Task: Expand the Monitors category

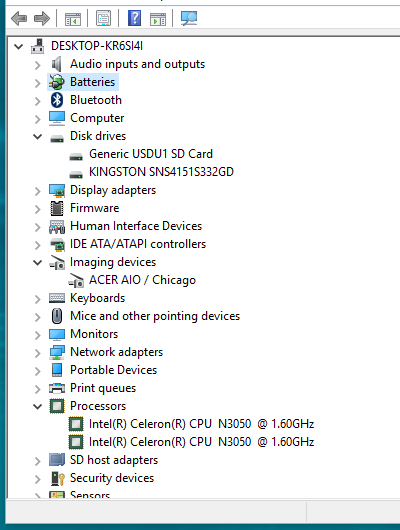Action: 38,335
